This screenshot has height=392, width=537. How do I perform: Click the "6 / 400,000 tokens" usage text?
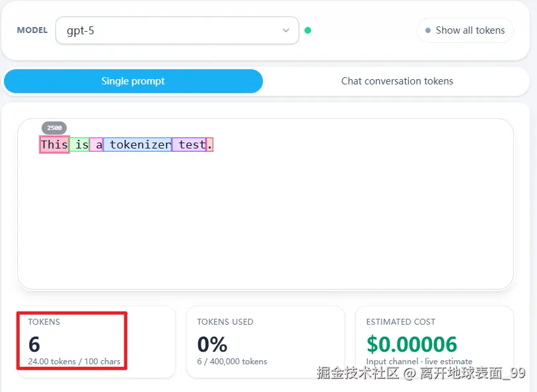click(232, 362)
